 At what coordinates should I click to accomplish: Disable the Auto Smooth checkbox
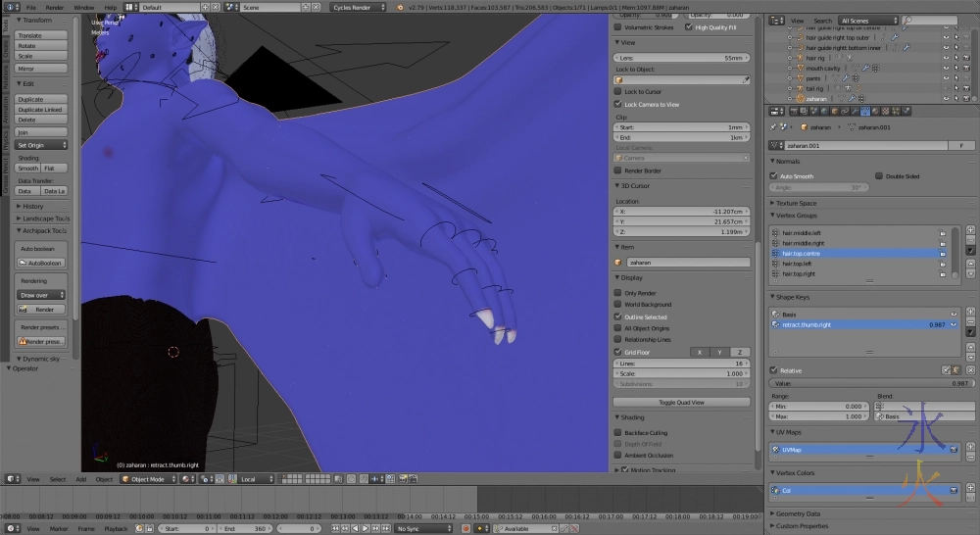pos(773,176)
